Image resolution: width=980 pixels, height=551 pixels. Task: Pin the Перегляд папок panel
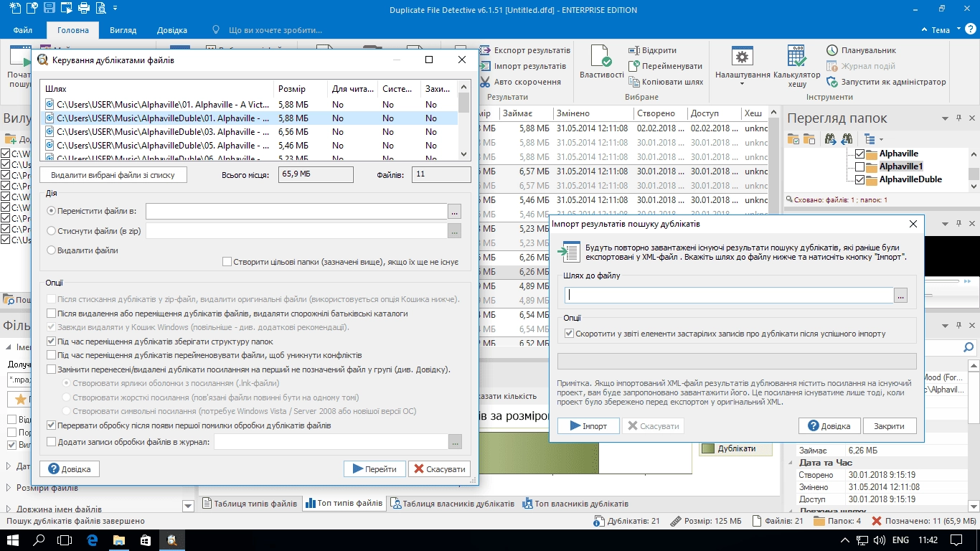pyautogui.click(x=958, y=119)
